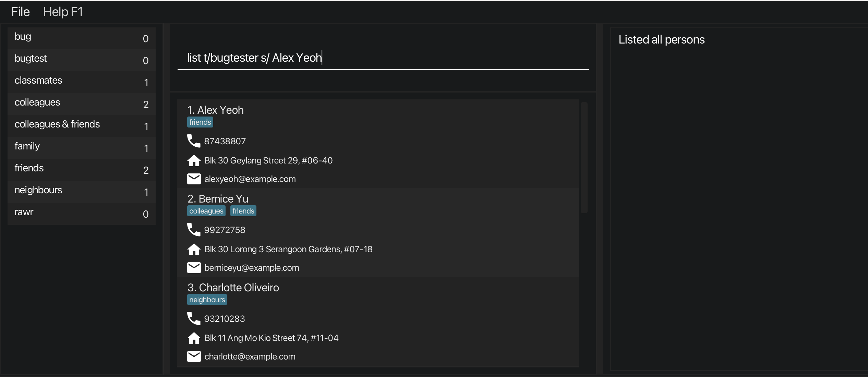Click envelope icon next to charlotte@example.com
868x377 pixels.
click(x=194, y=356)
